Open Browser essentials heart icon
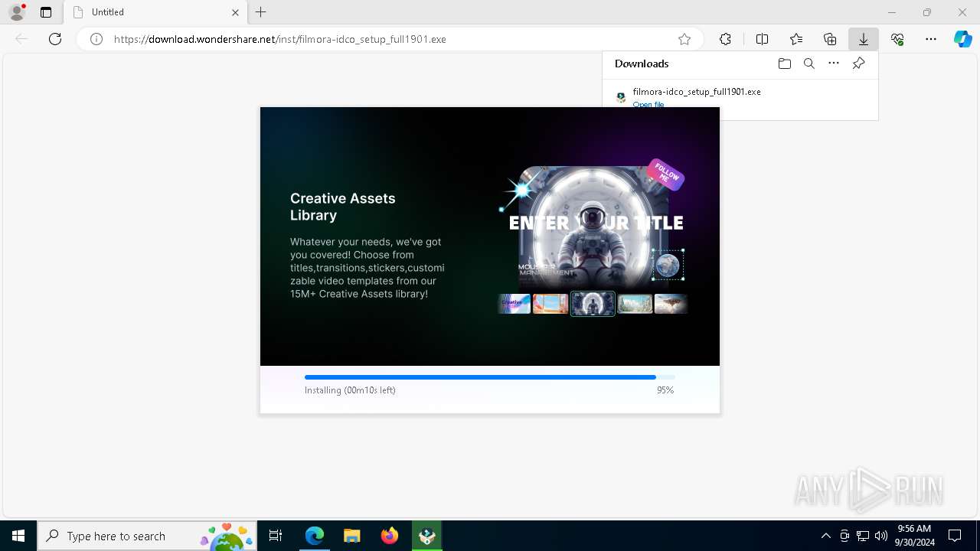Viewport: 980px width, 551px height. point(897,39)
